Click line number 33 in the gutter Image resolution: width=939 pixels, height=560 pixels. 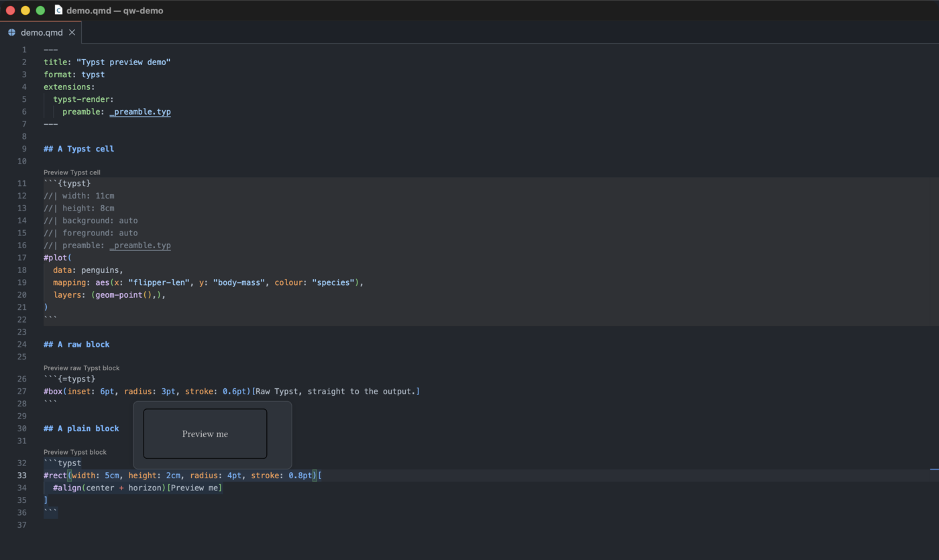pos(22,475)
